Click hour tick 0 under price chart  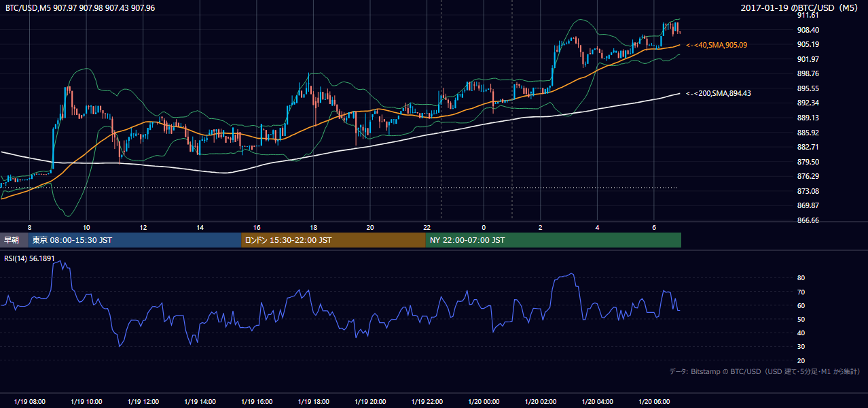point(484,227)
